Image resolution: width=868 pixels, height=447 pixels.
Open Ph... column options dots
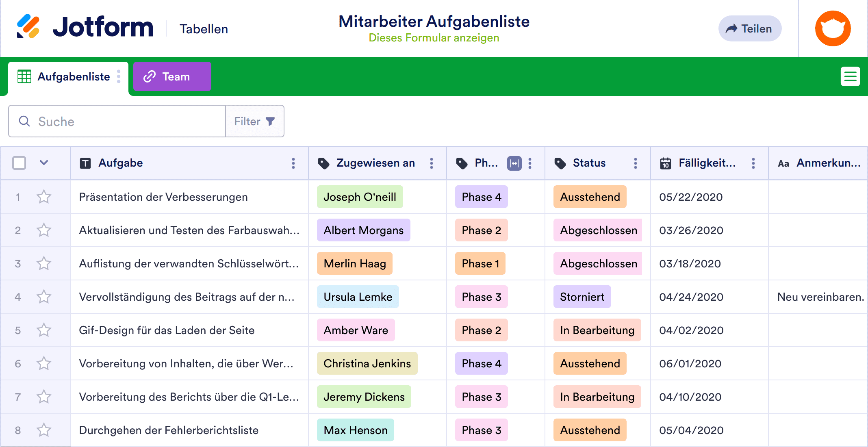530,163
